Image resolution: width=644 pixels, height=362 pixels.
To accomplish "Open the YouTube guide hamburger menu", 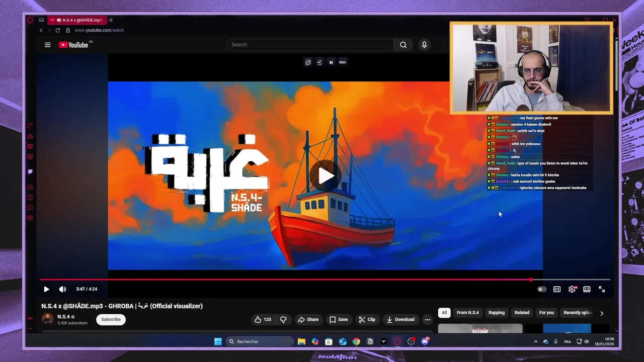I will click(x=48, y=45).
